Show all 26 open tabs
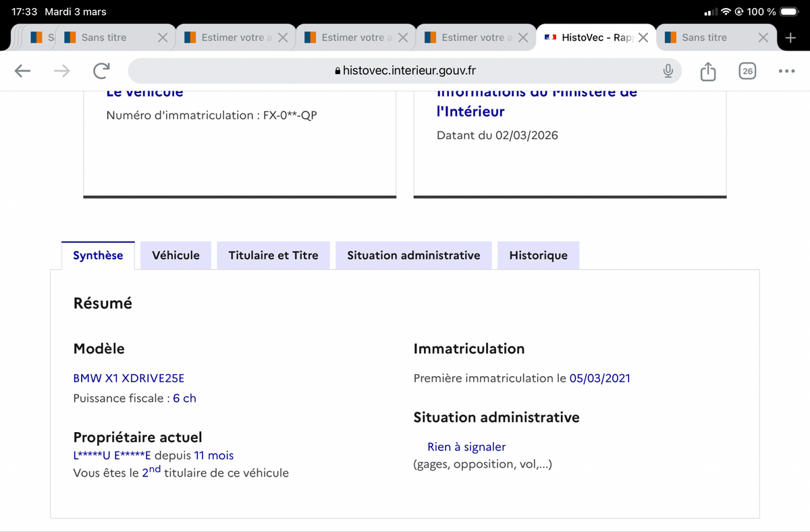This screenshot has width=810, height=532. [x=747, y=71]
